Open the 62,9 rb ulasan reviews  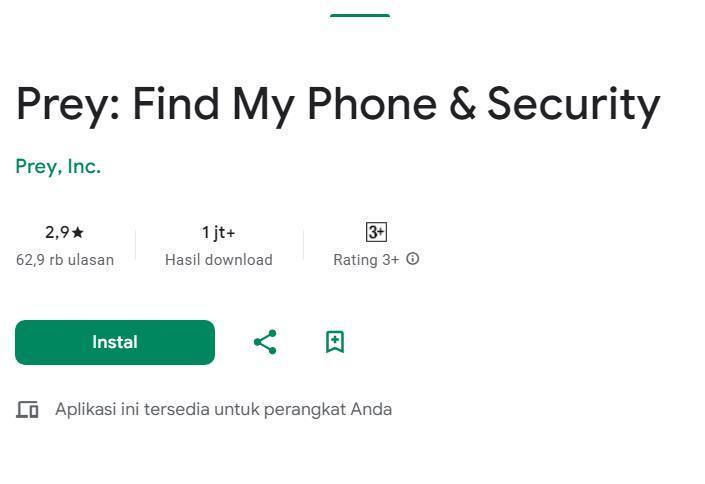65,260
